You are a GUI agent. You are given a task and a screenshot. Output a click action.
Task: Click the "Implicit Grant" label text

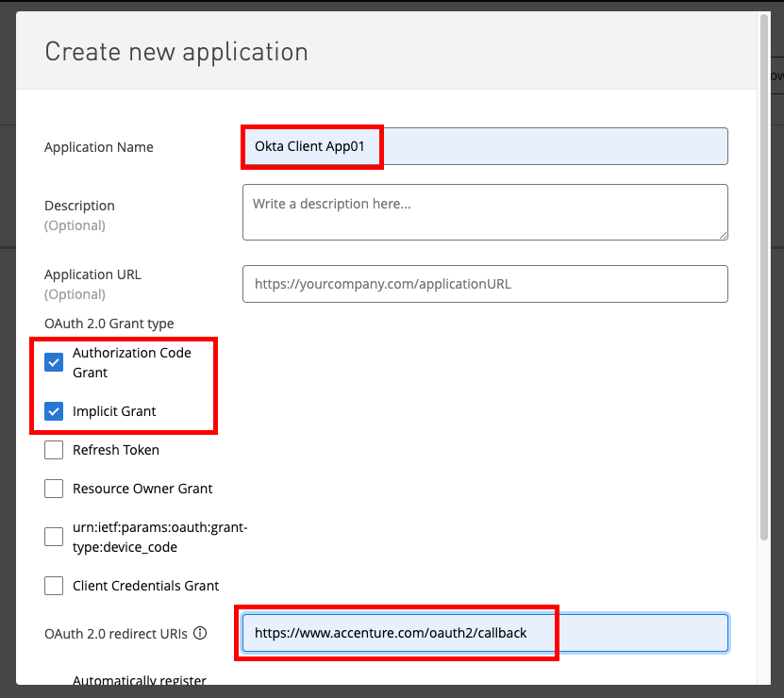click(x=114, y=411)
